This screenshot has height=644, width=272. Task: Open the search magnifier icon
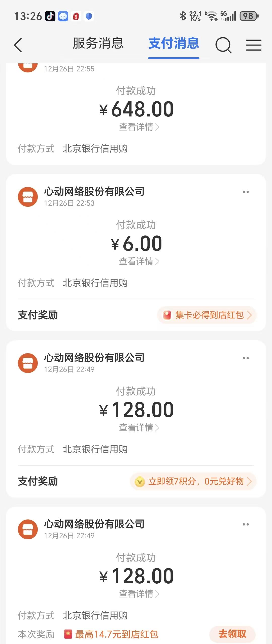coord(223,45)
